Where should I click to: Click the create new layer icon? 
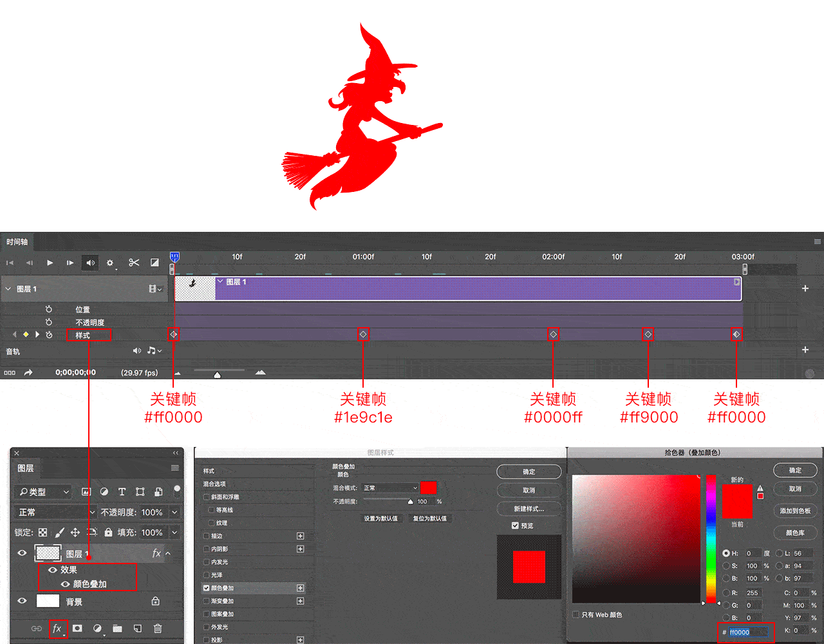click(137, 629)
